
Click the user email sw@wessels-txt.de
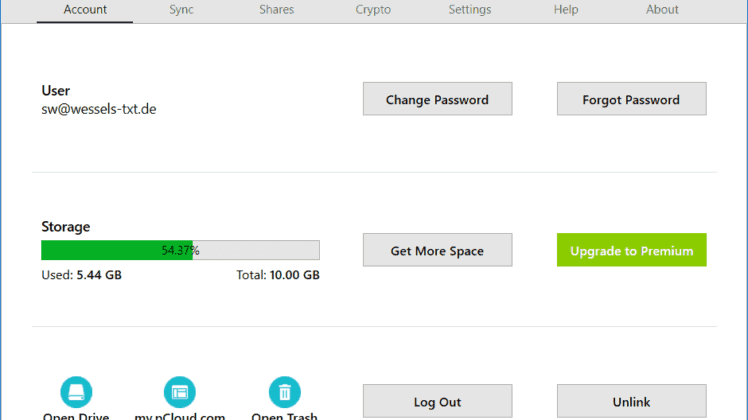click(99, 109)
